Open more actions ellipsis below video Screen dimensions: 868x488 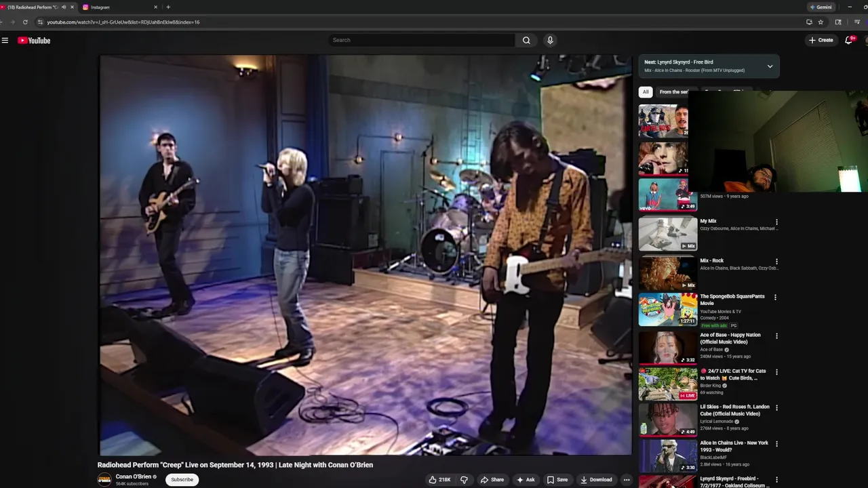click(x=627, y=480)
